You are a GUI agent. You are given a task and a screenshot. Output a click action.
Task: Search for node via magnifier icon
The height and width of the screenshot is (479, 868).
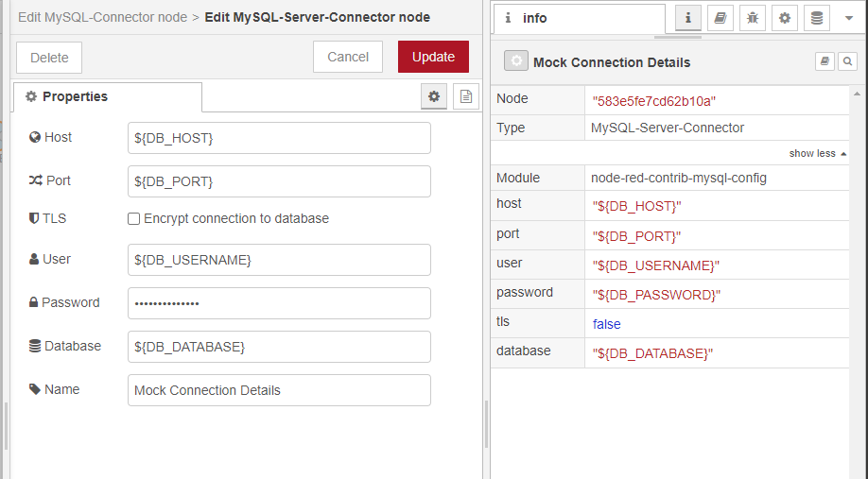[x=847, y=61]
